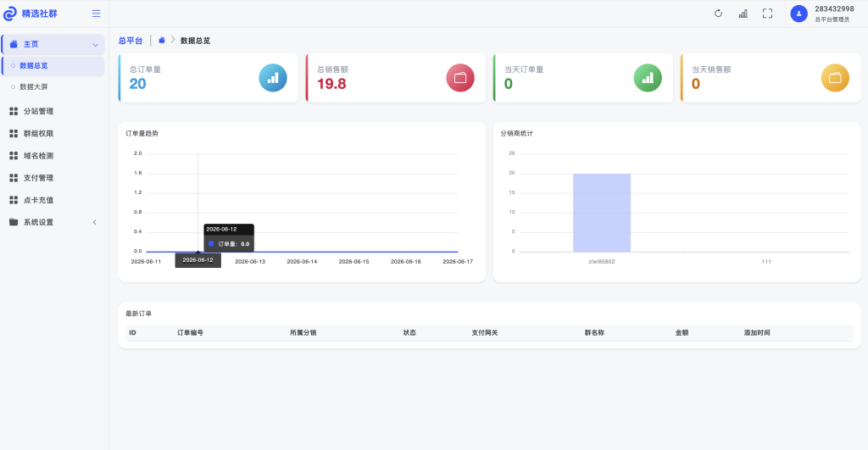This screenshot has height=450, width=868.
Task: Click the 2026-06-17 date on trend chart
Action: point(458,261)
